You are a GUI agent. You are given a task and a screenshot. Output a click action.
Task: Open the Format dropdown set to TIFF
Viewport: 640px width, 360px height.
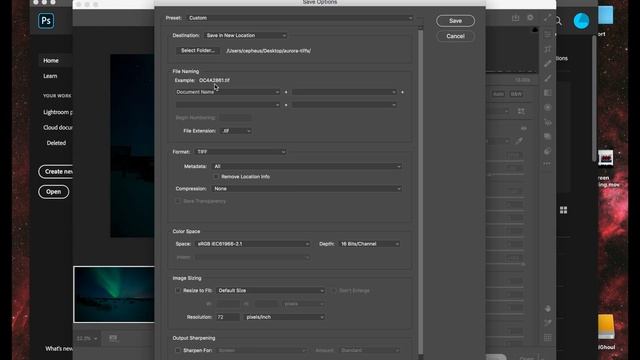240,152
